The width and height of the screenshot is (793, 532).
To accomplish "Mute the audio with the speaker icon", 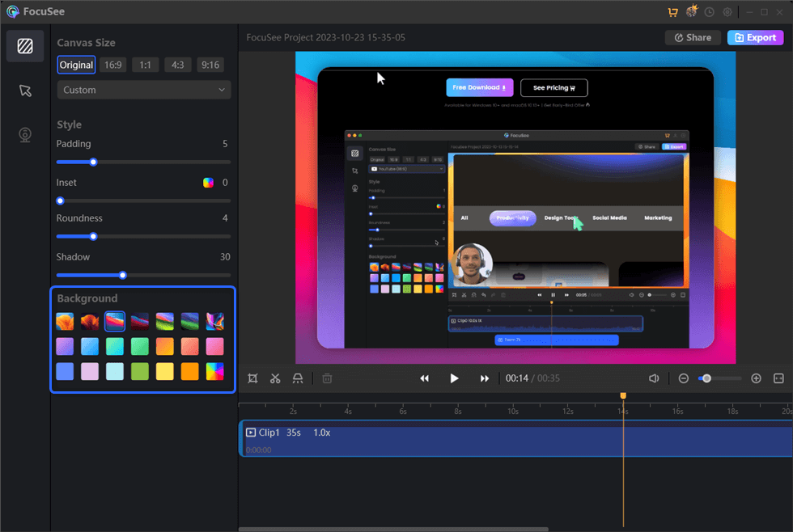I will tap(654, 378).
